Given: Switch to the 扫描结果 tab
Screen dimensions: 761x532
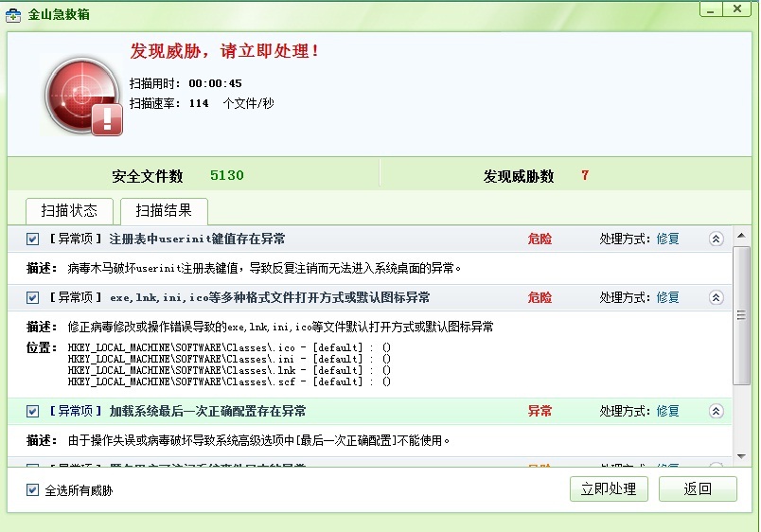Looking at the screenshot, I should (164, 211).
